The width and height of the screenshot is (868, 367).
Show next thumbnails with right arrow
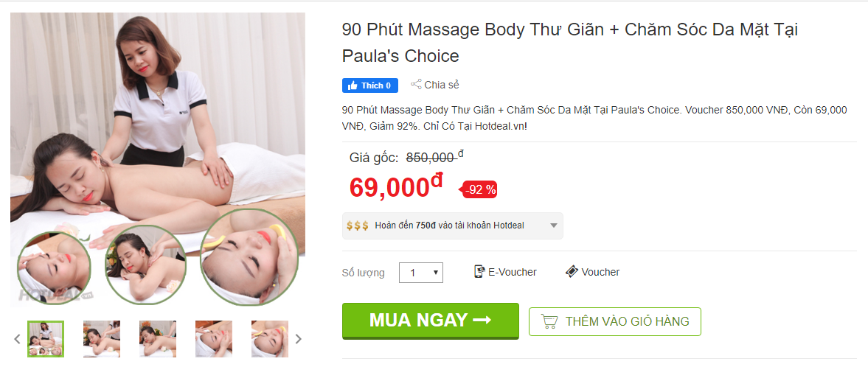click(299, 339)
